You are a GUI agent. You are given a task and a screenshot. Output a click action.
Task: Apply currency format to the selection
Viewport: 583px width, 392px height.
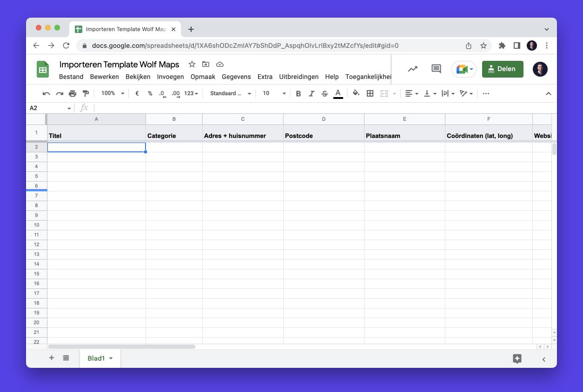[x=137, y=93]
